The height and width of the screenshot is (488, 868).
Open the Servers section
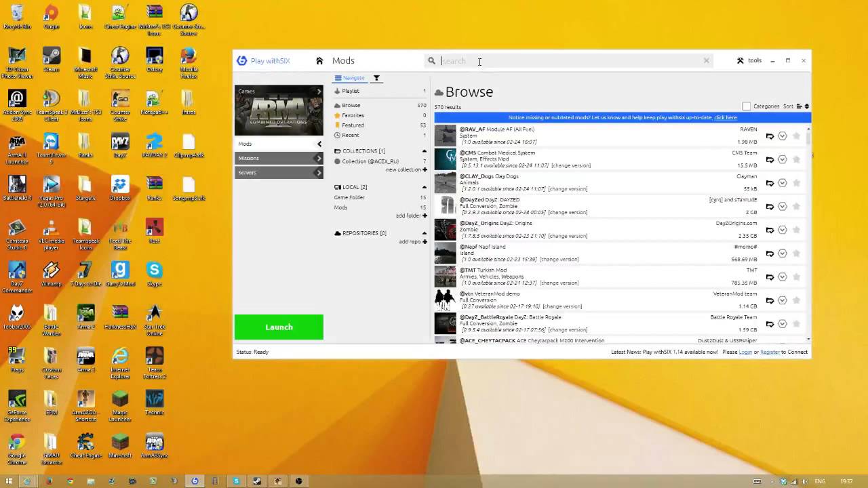point(279,173)
